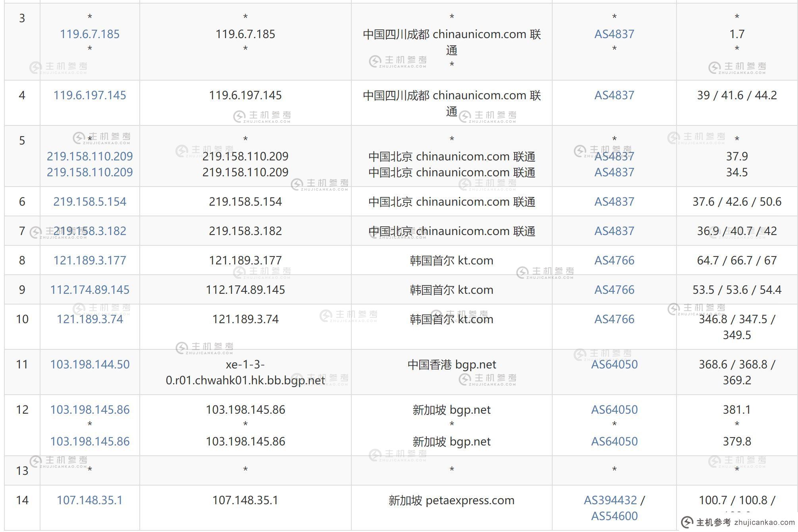Click upper 103.198.145.86 link in hop 12
Image resolution: width=798 pixels, height=532 pixels.
point(90,410)
